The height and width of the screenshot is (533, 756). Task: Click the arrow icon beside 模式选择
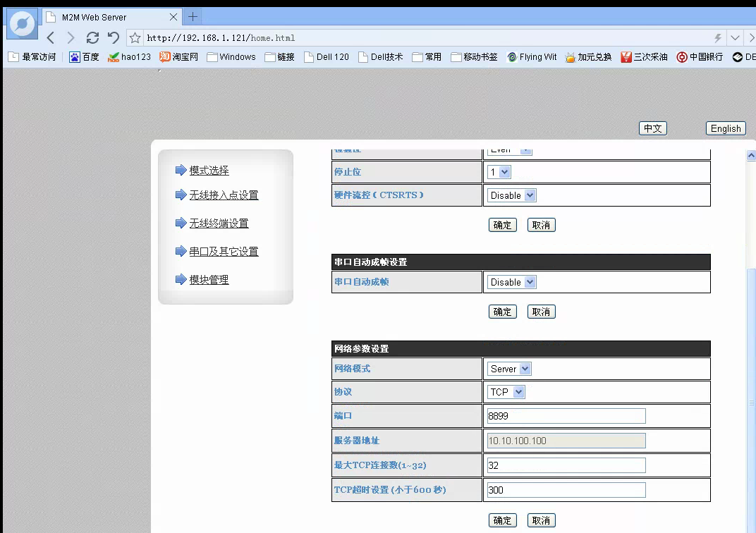[x=181, y=170]
